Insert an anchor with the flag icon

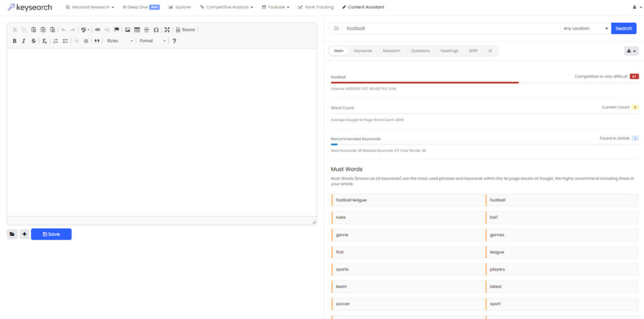[x=116, y=30]
